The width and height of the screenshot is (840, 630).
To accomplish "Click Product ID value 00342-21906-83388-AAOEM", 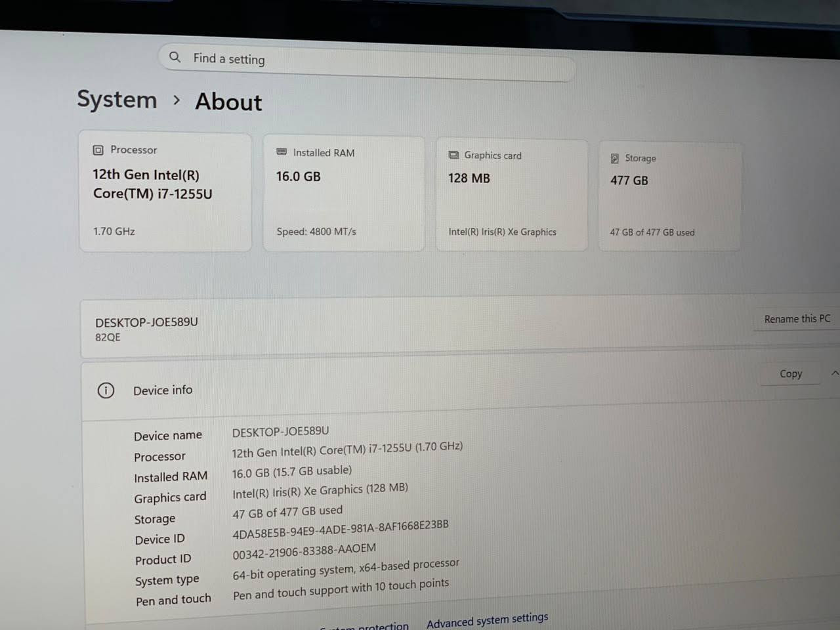I will click(304, 551).
